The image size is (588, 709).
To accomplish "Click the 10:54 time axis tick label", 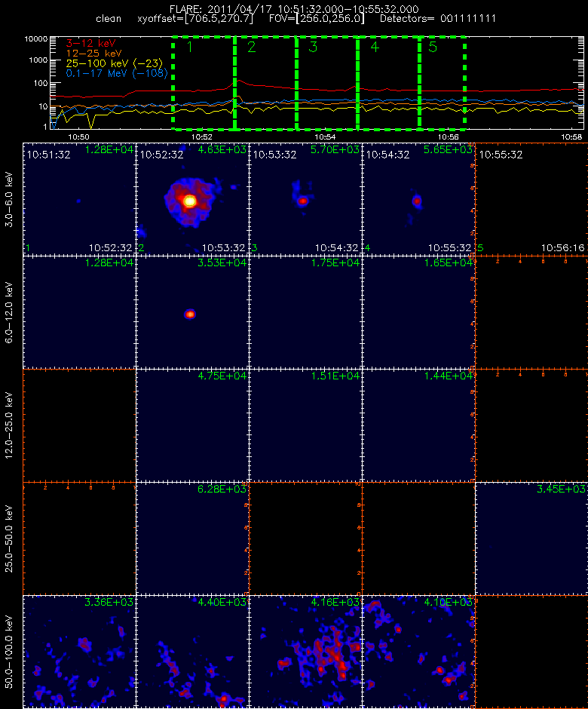I will click(x=325, y=137).
